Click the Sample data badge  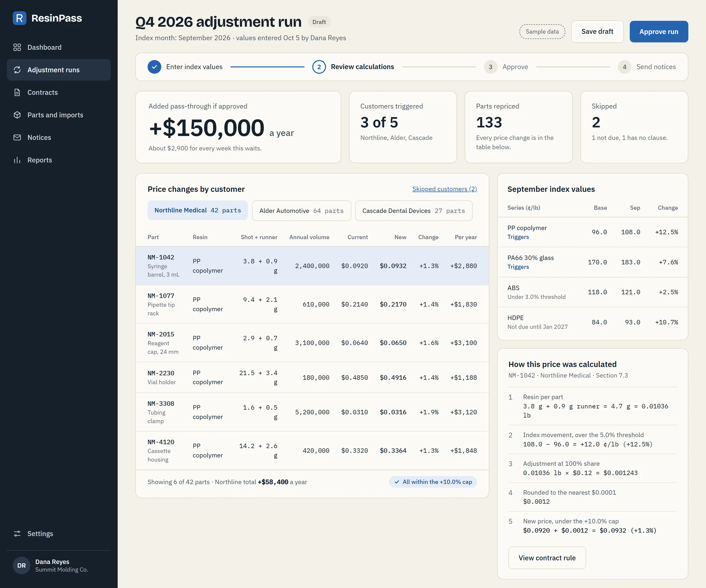542,31
